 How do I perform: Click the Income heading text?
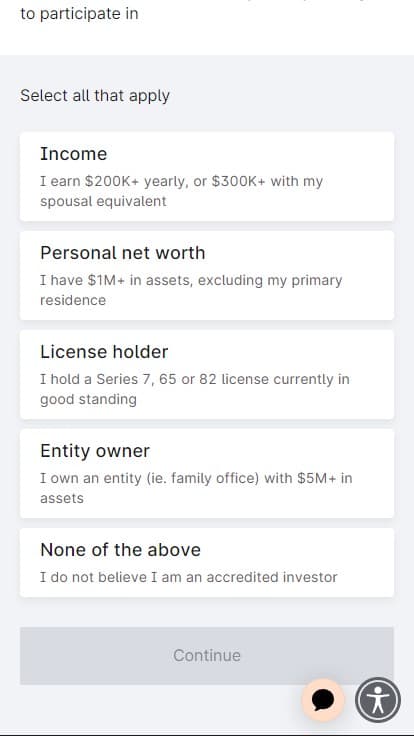(73, 154)
